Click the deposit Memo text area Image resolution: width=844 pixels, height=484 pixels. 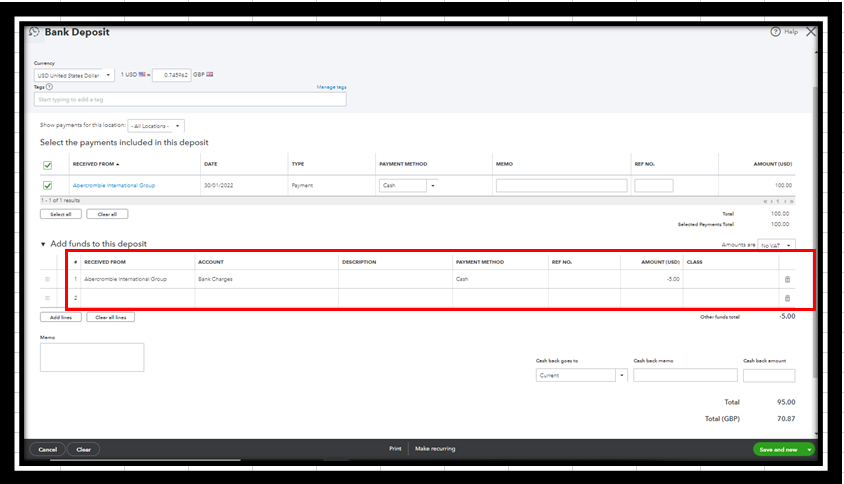coord(92,357)
